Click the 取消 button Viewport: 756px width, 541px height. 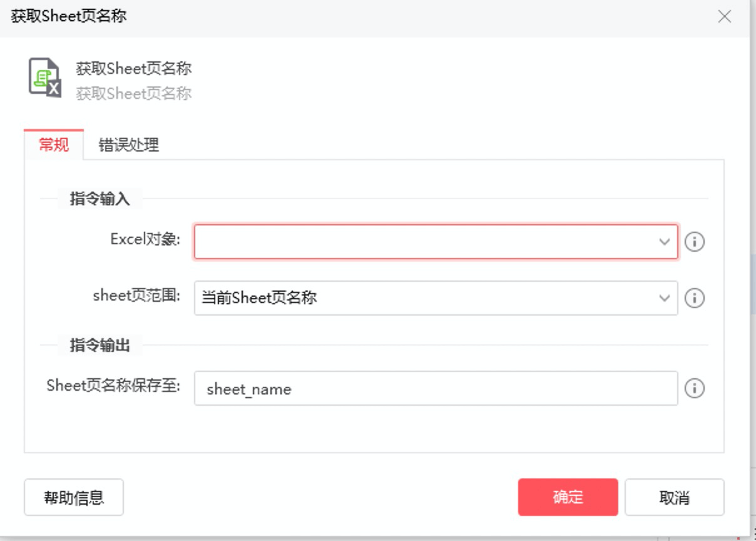click(x=675, y=497)
